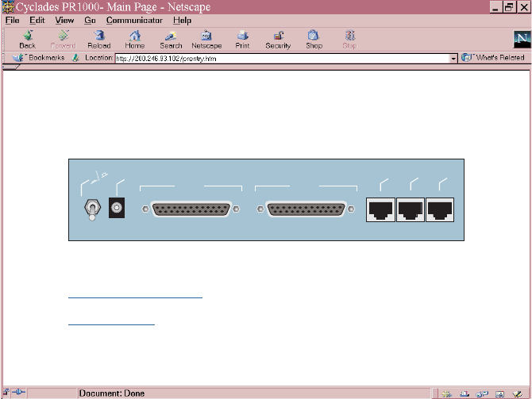
Task: Click the 'Document: Done' status text
Action: click(112, 393)
